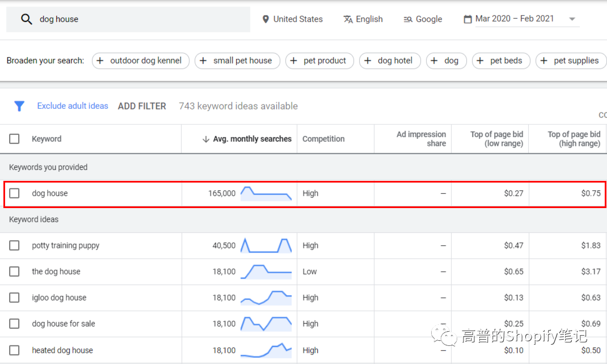Check the box for 'dog house' keyword
The width and height of the screenshot is (607, 364).
coord(14,193)
